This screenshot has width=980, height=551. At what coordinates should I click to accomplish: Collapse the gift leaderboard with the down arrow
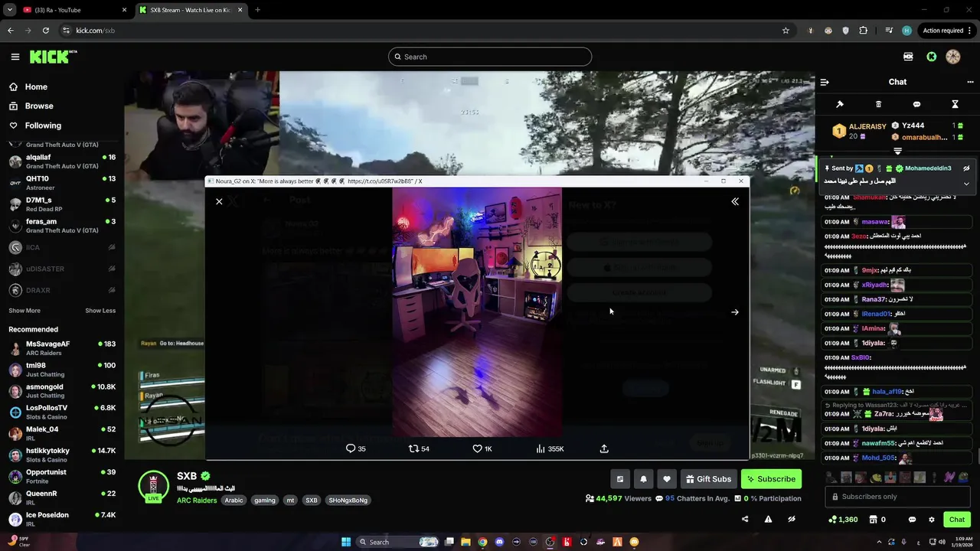click(897, 152)
